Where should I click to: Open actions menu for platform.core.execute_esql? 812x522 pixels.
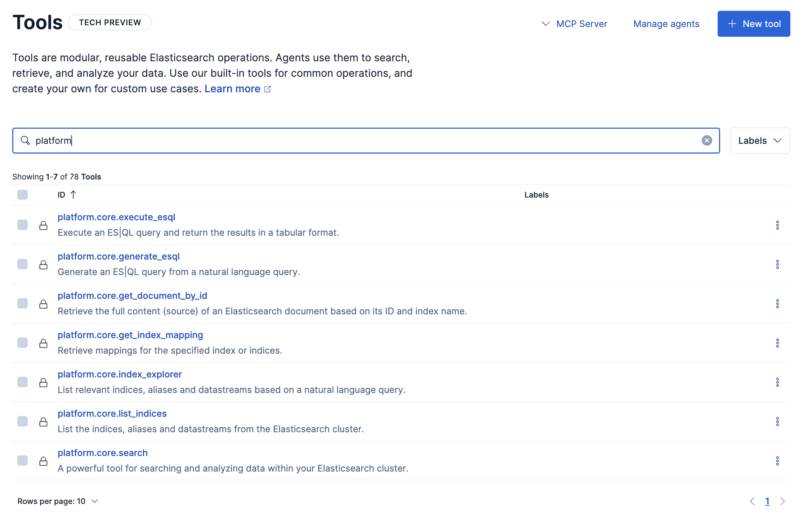tap(777, 225)
